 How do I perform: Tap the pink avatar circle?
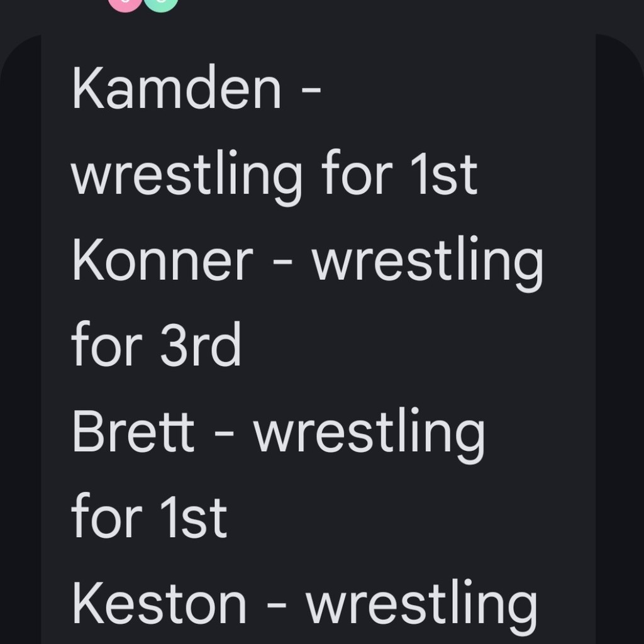[125, 4]
